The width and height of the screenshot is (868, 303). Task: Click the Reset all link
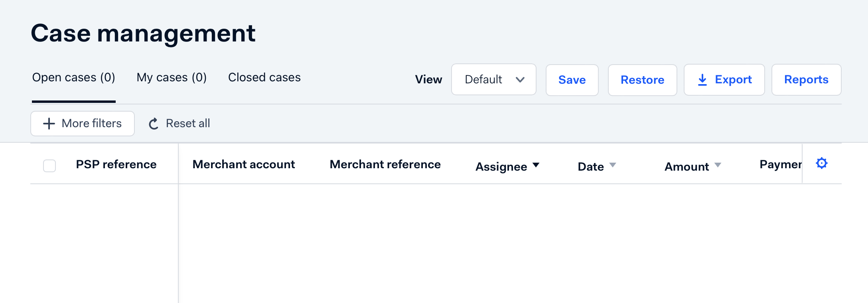tap(188, 124)
